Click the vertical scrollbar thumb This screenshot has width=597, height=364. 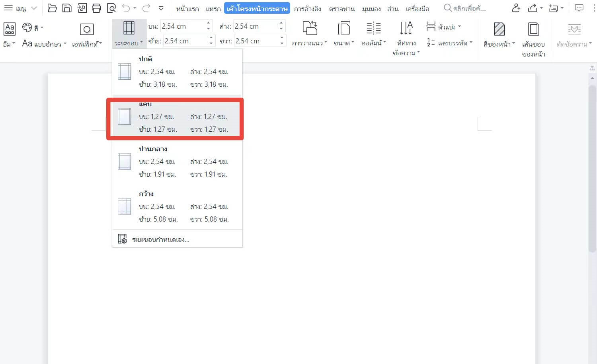click(x=592, y=168)
